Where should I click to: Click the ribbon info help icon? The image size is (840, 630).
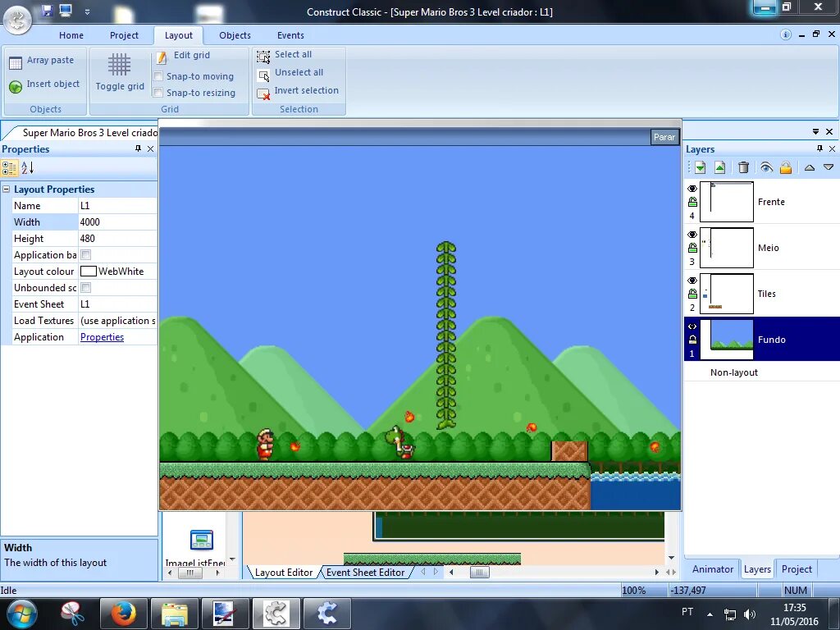pos(785,34)
